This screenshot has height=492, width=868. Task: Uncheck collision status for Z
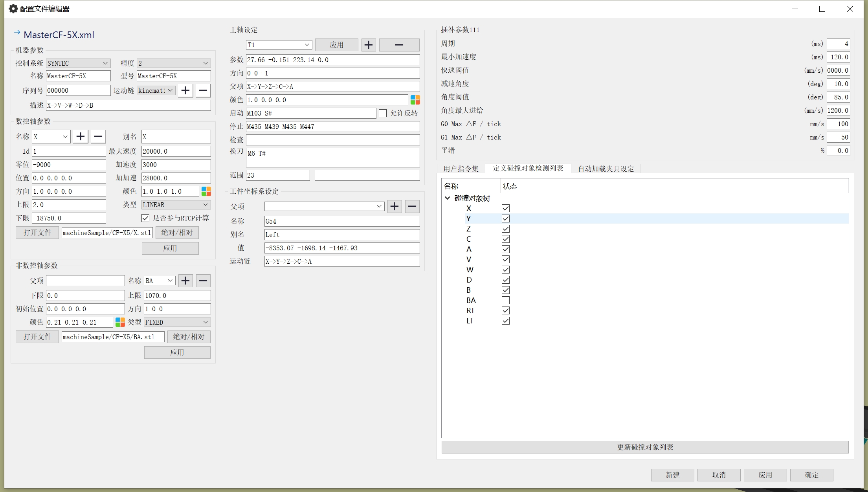click(x=506, y=229)
